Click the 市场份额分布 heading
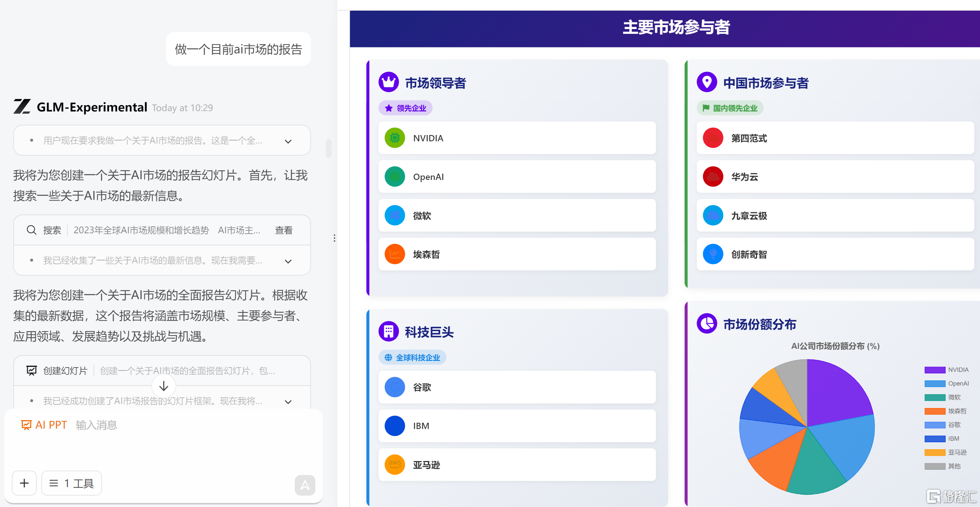 pyautogui.click(x=759, y=324)
